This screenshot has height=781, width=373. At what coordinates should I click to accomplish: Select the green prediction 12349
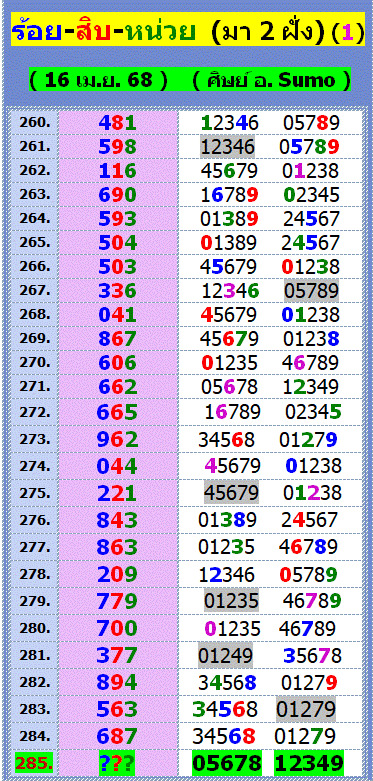[x=309, y=763]
